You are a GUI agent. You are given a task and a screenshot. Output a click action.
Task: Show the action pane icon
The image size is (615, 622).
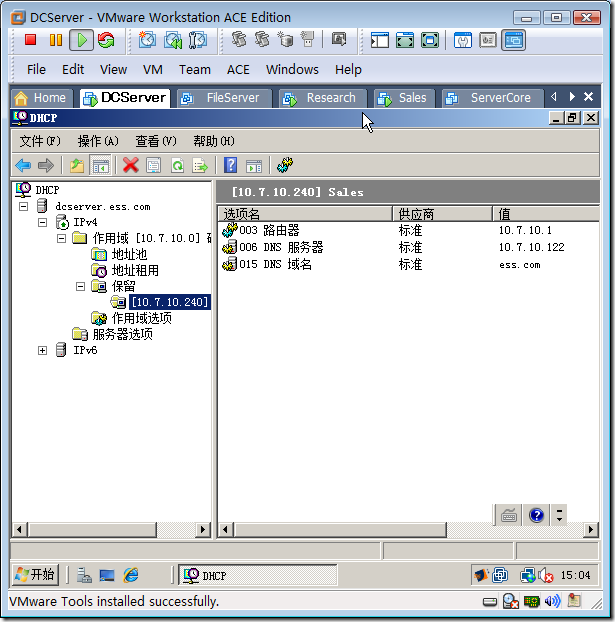254,166
